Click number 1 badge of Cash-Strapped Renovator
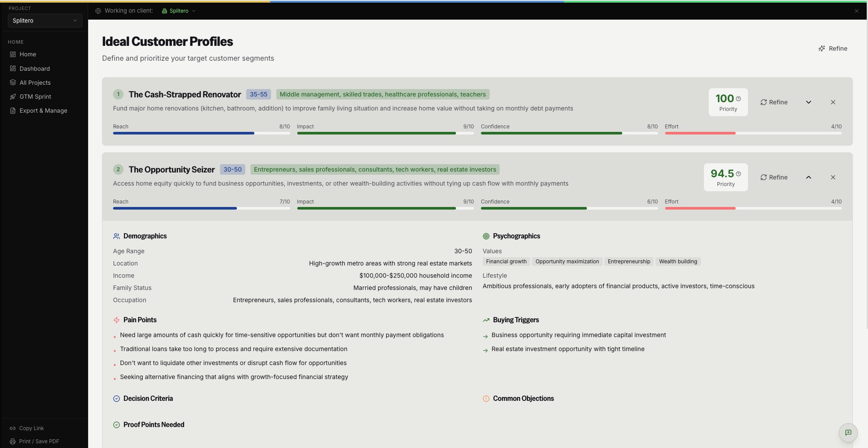This screenshot has width=868, height=448. (118, 94)
